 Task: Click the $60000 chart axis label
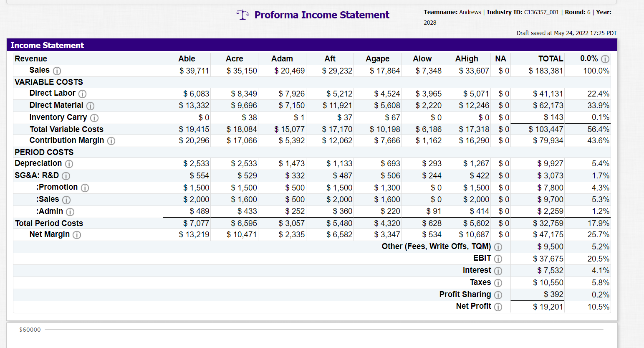point(30,330)
